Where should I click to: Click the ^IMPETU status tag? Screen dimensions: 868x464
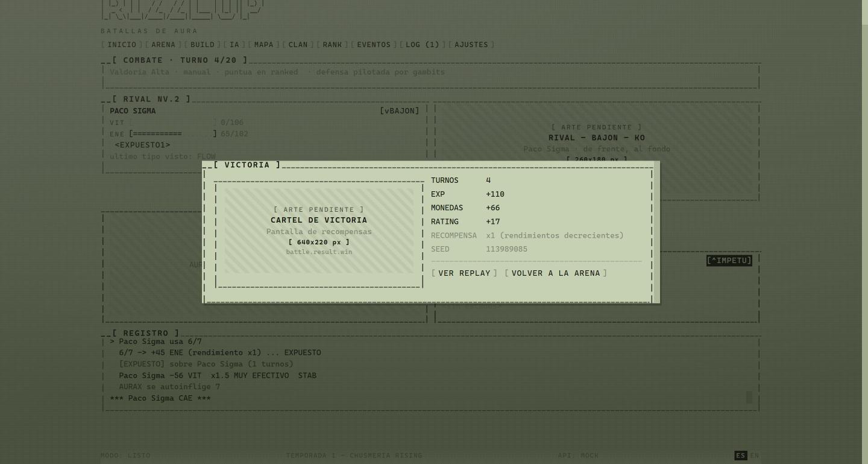(x=729, y=261)
